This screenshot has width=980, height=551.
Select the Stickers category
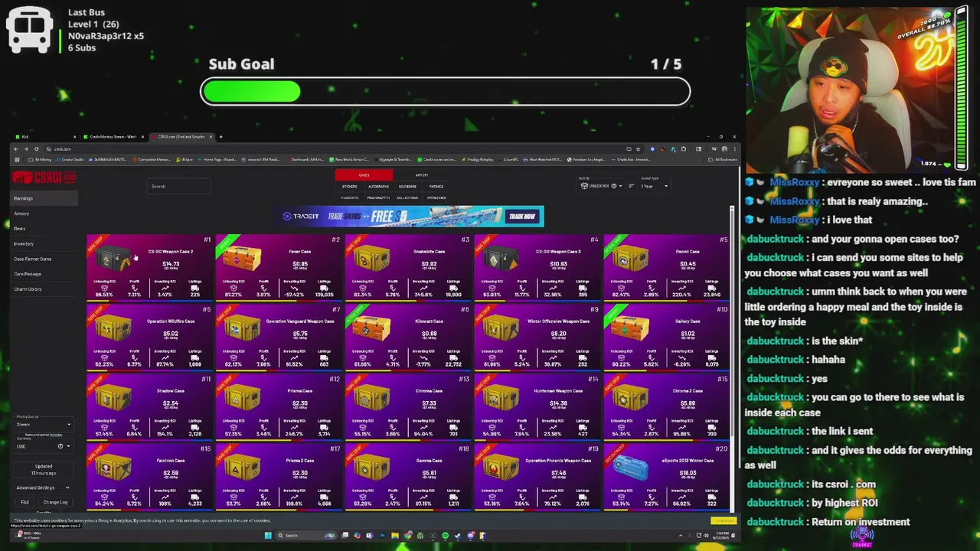click(349, 186)
